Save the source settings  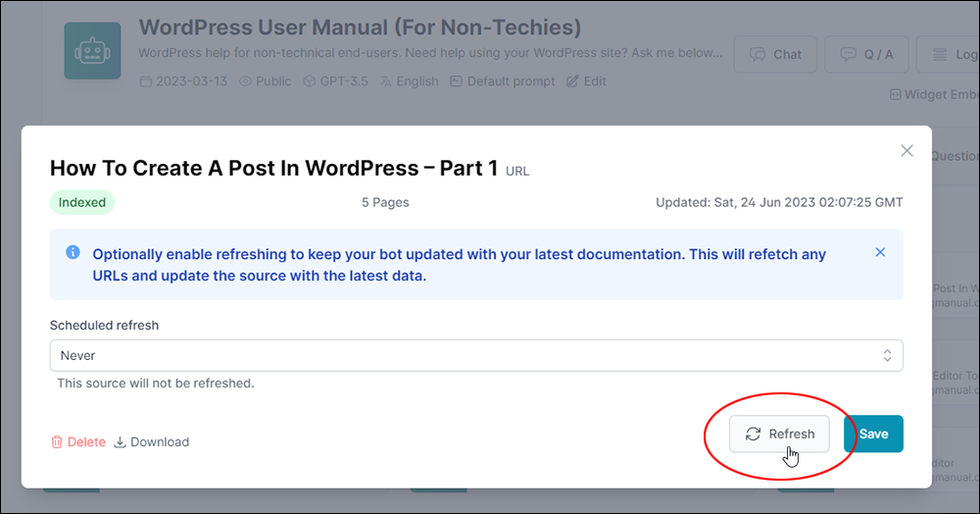click(x=873, y=434)
